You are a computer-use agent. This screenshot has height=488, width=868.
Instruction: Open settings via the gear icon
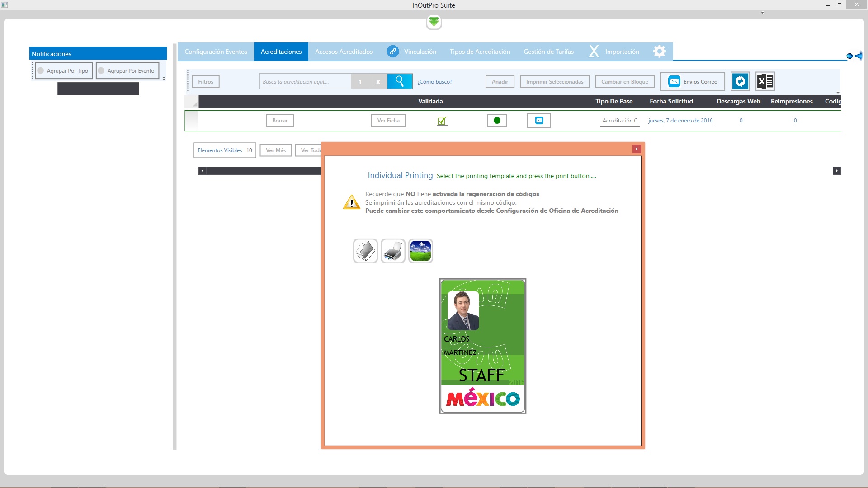pyautogui.click(x=660, y=52)
